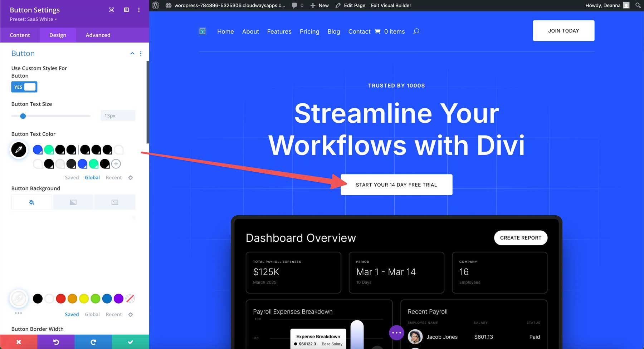The height and width of the screenshot is (349, 644).
Task: Click the JOIN TODAY button
Action: pos(563,30)
